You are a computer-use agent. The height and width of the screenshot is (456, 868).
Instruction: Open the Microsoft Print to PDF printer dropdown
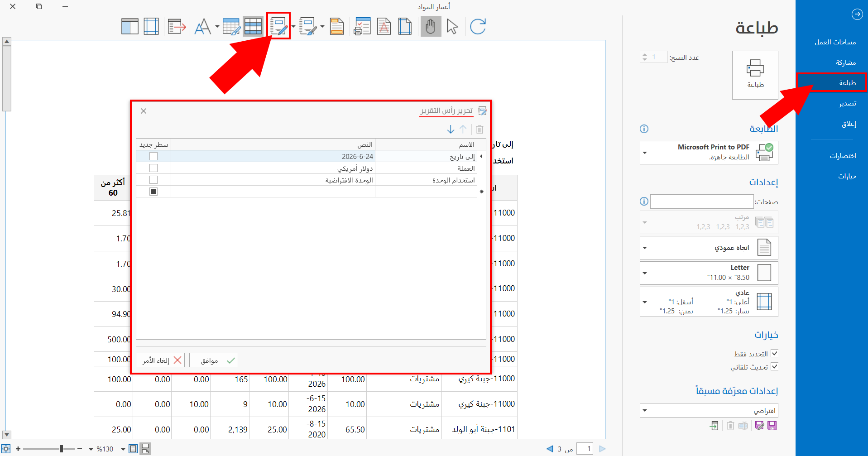click(709, 153)
